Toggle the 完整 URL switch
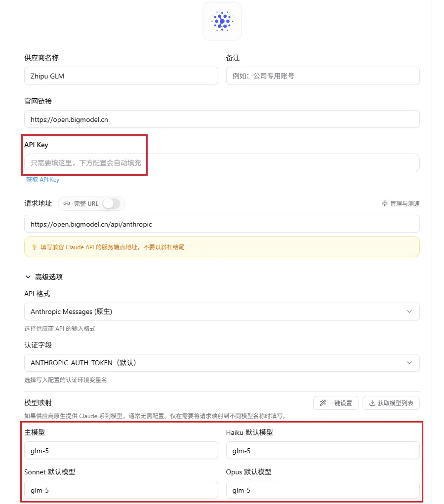 point(112,203)
